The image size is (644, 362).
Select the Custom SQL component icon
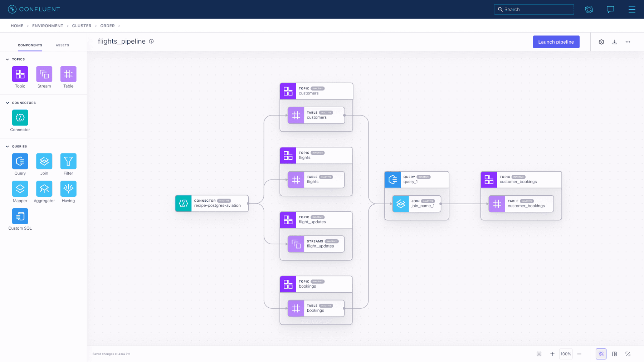coord(20,216)
